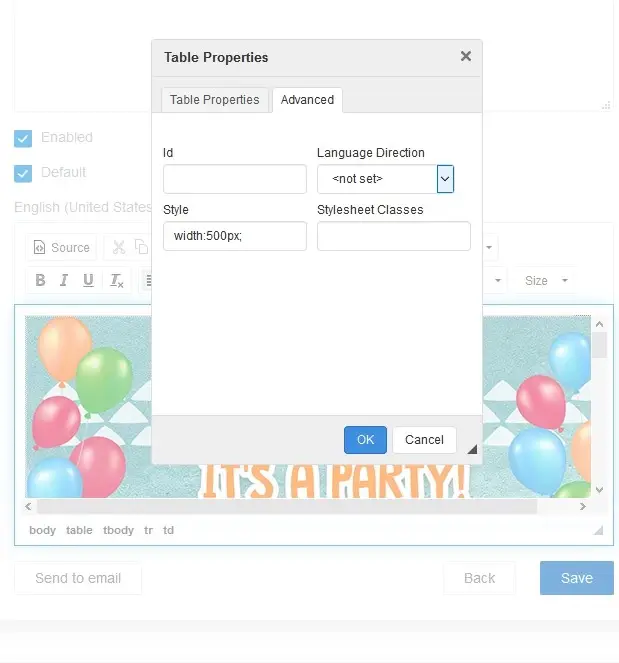Viewport: 619px width, 663px height.
Task: Expand the Size dropdown
Action: [546, 280]
